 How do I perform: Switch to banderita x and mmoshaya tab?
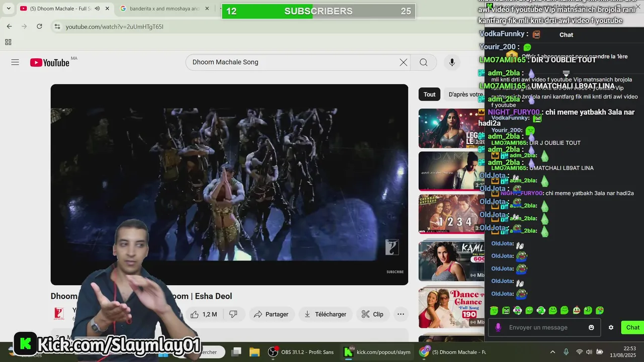coord(165,9)
